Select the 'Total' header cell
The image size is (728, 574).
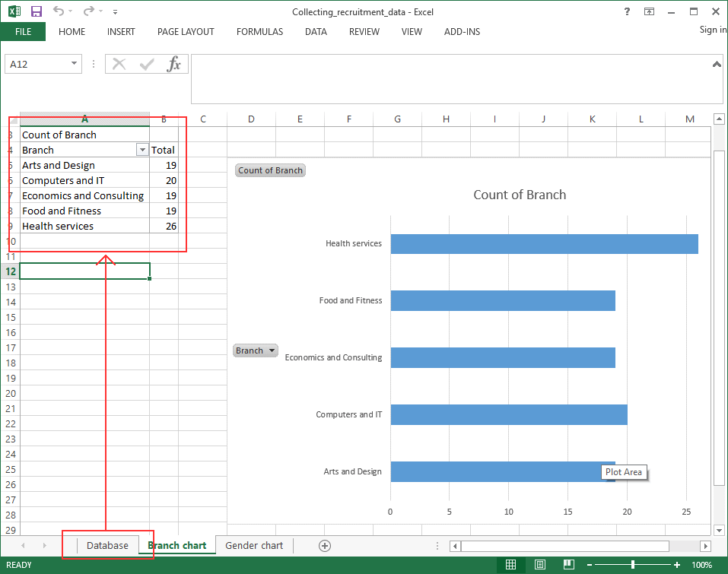(x=164, y=150)
